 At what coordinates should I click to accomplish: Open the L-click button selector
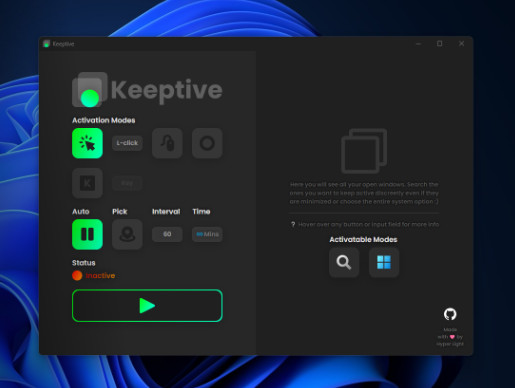click(127, 143)
